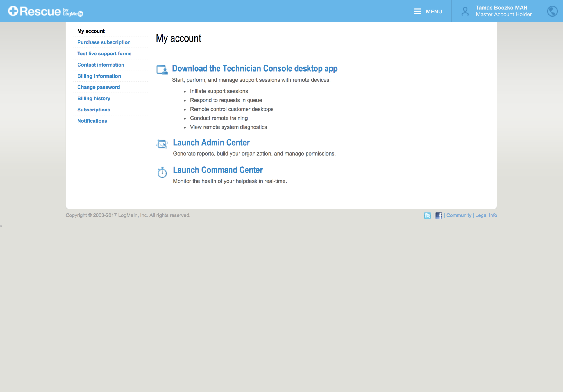Click Launch Admin Center link
Viewport: 563px width, 392px height.
[211, 143]
